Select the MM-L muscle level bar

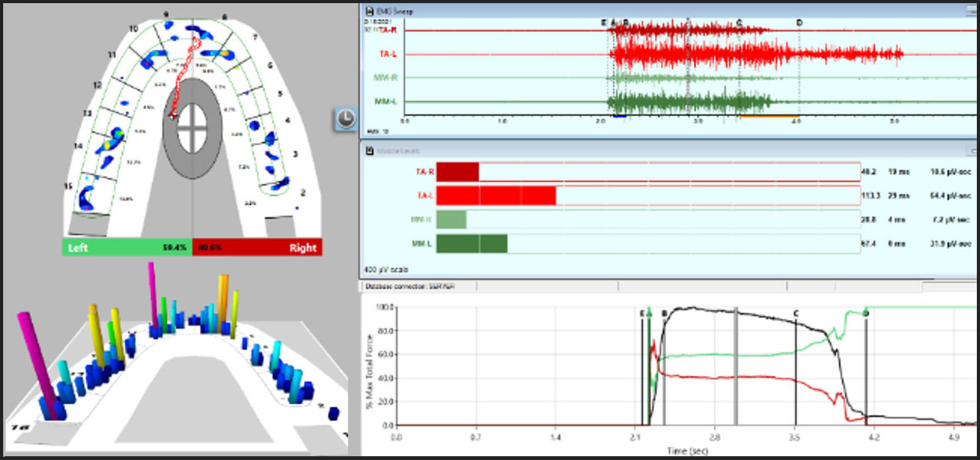click(x=471, y=243)
